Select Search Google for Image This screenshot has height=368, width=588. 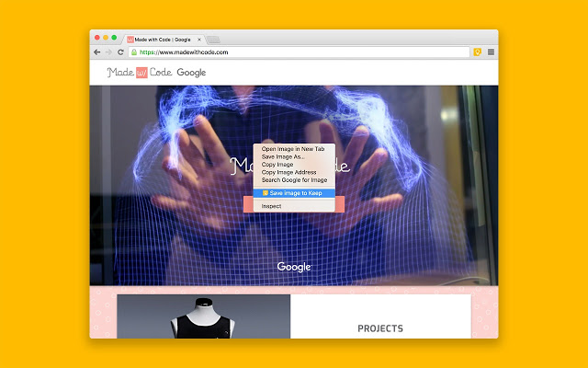[x=294, y=180]
